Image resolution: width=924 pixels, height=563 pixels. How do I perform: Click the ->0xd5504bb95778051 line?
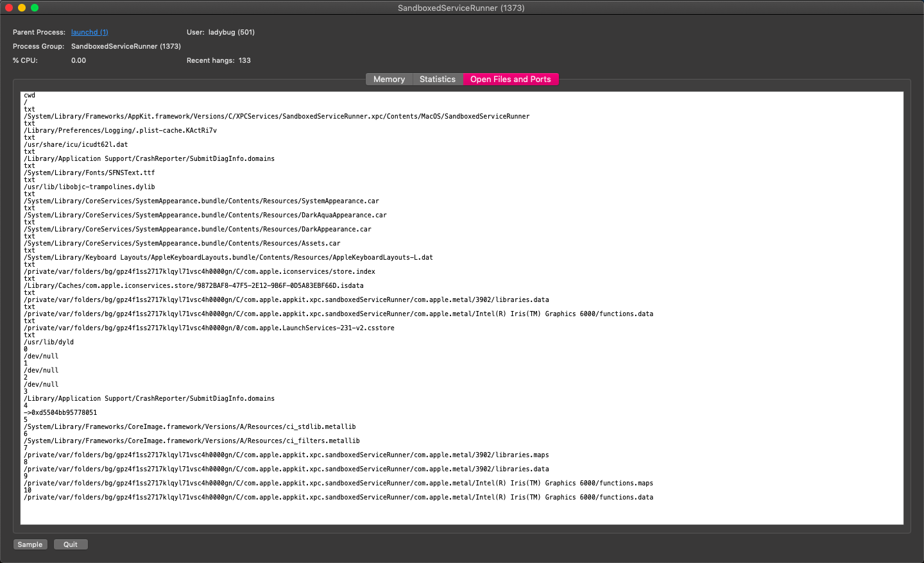(60, 413)
